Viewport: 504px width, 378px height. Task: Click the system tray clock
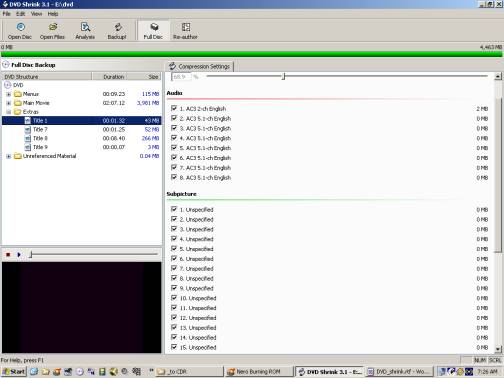[487, 371]
